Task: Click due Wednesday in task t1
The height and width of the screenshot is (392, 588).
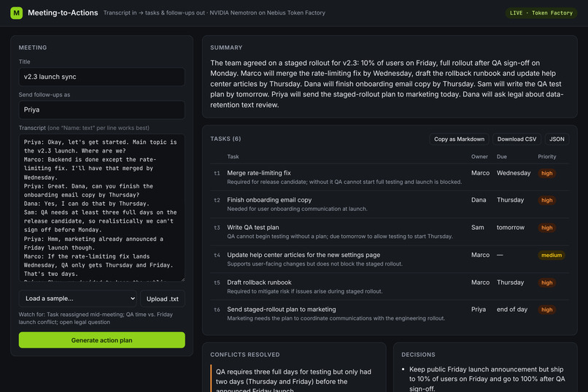Action: point(514,173)
